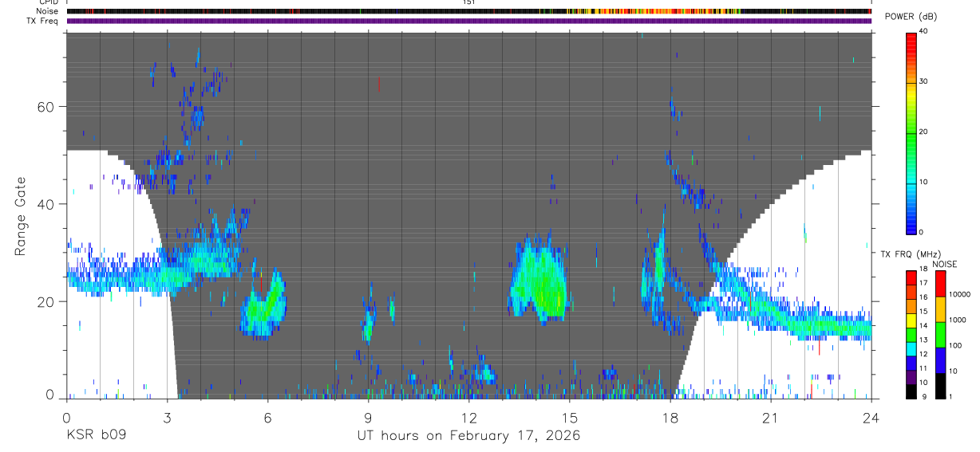
Task: Click y-axis tick label '20'
Action: 47,302
